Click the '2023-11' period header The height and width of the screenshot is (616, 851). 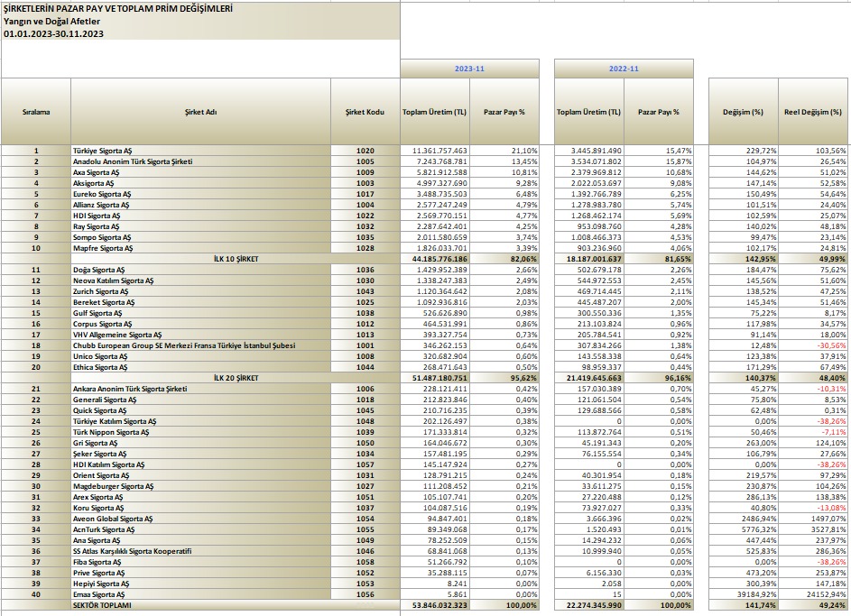click(x=469, y=69)
